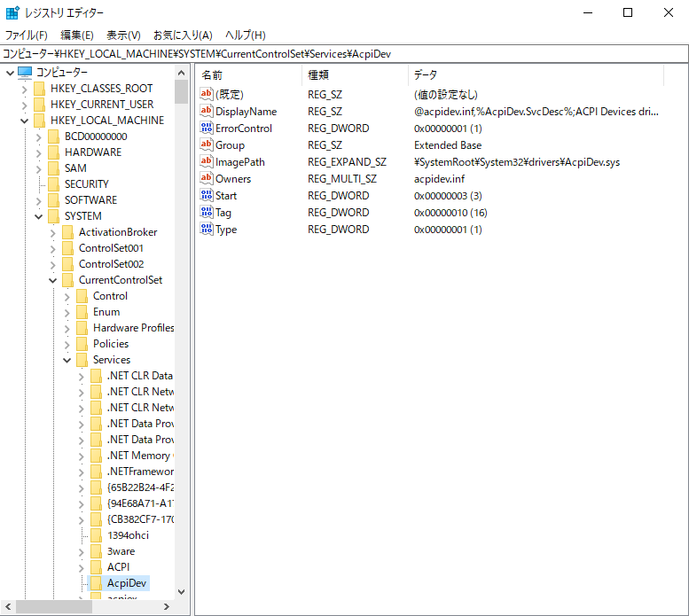Click the tree pane vertical scrollbar down arrow
The height and width of the screenshot is (616, 689).
pos(182,591)
